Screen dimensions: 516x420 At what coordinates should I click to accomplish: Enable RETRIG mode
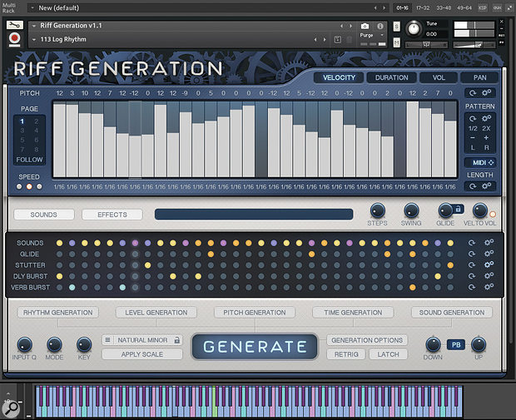(346, 354)
